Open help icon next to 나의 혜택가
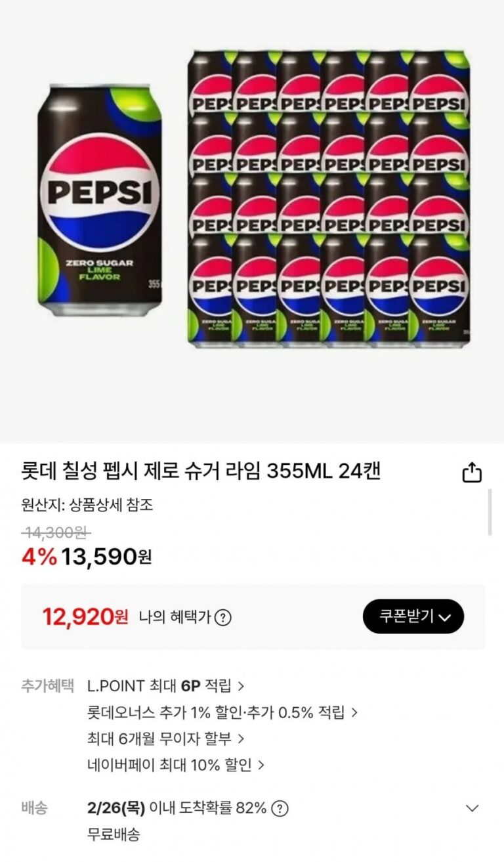The image size is (504, 862). pos(223,618)
